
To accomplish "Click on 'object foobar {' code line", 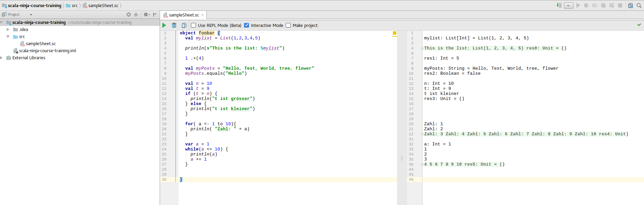I will click(200, 33).
